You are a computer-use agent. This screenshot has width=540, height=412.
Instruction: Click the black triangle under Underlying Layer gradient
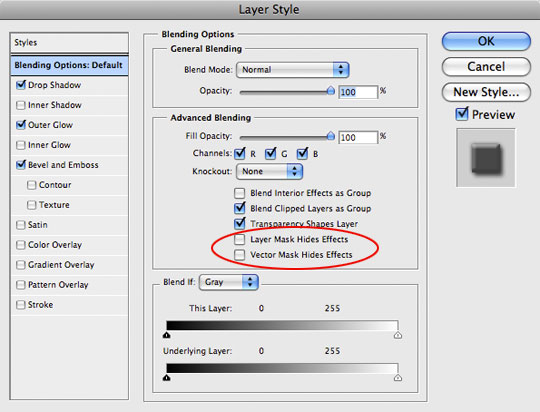pyautogui.click(x=167, y=378)
